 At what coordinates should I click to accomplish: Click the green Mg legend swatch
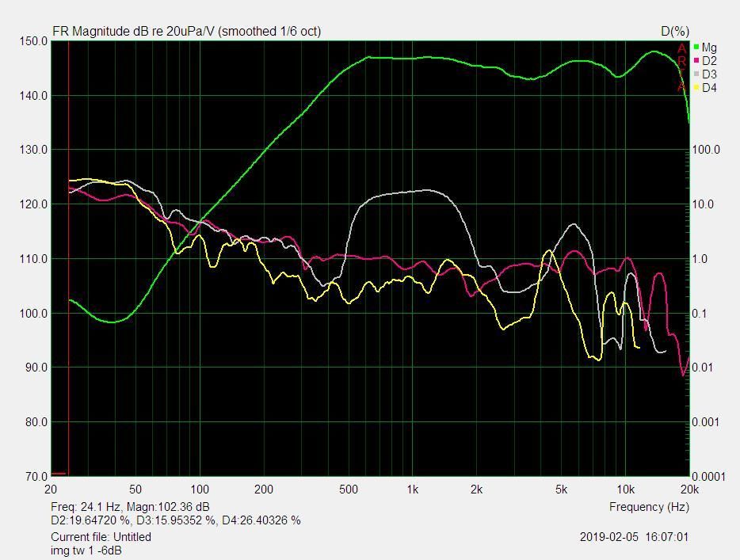coord(696,47)
